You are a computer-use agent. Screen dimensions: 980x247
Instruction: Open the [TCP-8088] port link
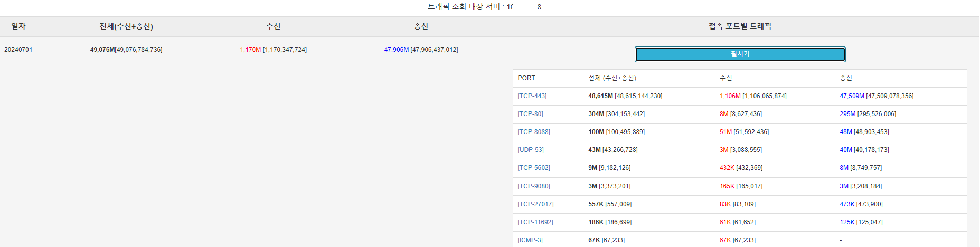[534, 132]
